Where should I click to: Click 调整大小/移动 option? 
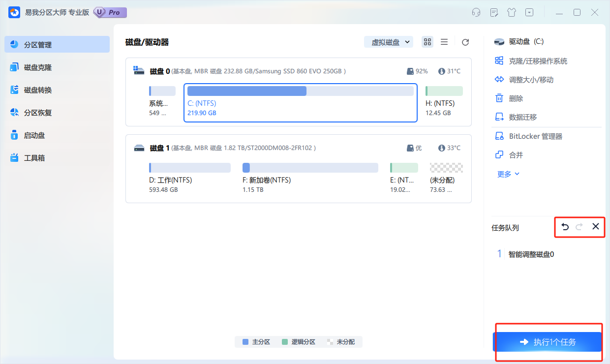point(524,80)
